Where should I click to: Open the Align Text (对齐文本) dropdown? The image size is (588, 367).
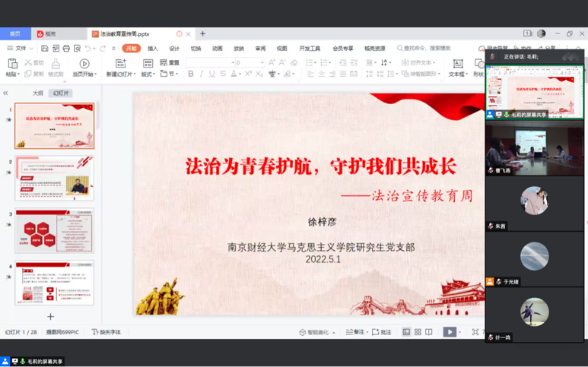[x=418, y=62]
